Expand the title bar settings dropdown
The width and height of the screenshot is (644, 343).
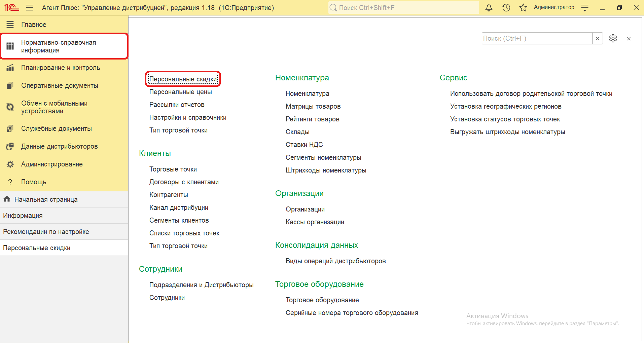click(x=585, y=8)
